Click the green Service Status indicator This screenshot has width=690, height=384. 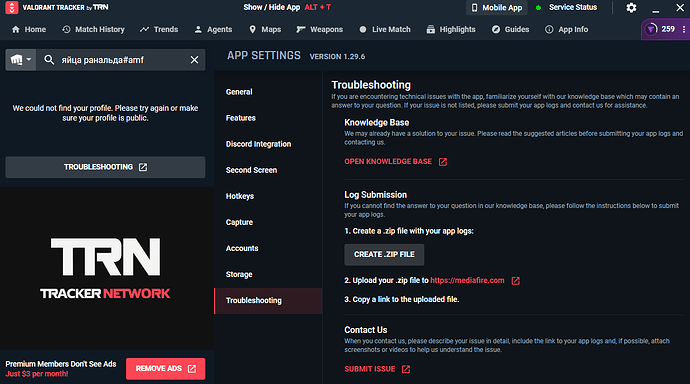click(x=538, y=7)
